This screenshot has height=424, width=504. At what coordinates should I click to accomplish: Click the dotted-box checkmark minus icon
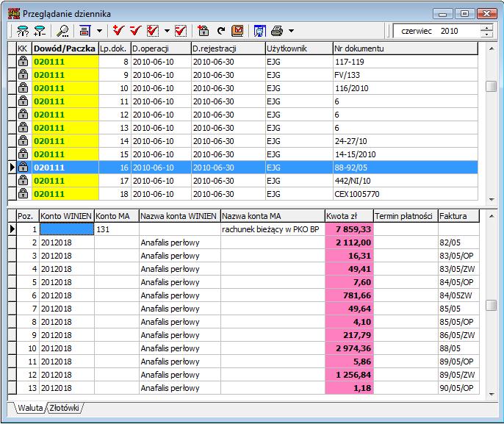181,31
